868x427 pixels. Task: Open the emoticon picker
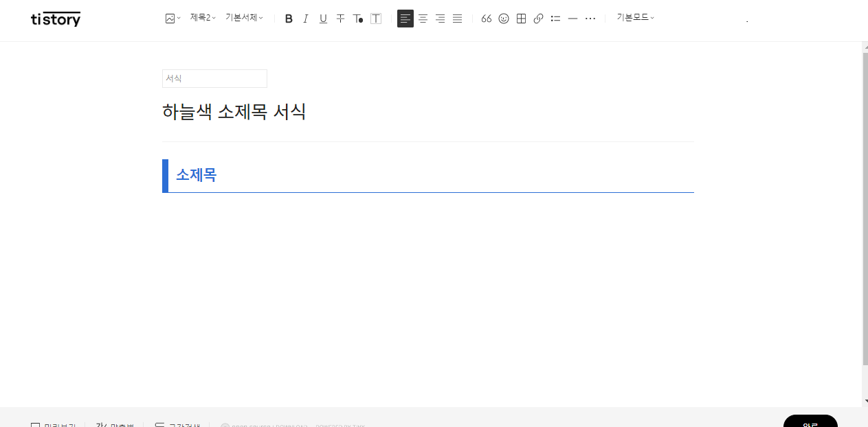[504, 19]
